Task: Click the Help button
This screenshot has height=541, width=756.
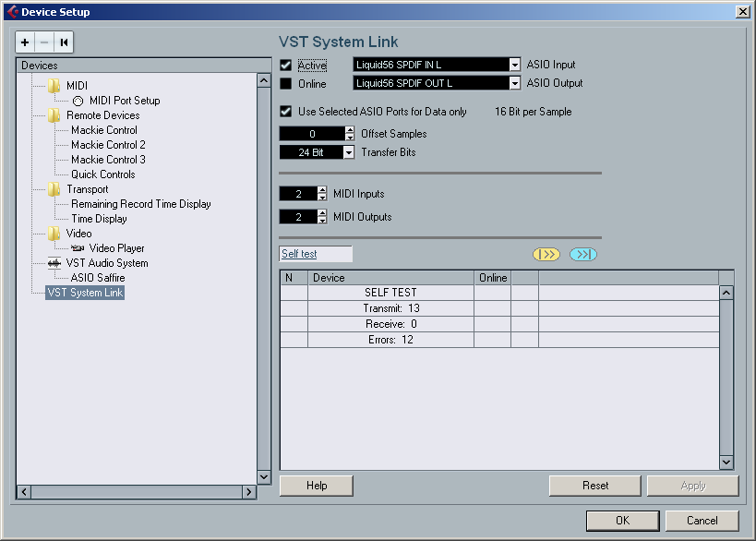Action: pyautogui.click(x=317, y=486)
